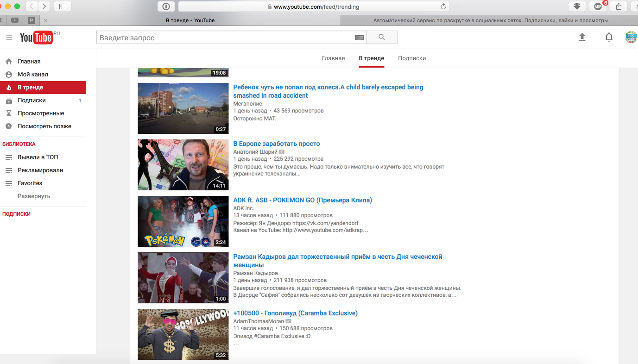The height and width of the screenshot is (364, 638).
Task: Visit the Анатолий Шарий channel
Action: 255,152
